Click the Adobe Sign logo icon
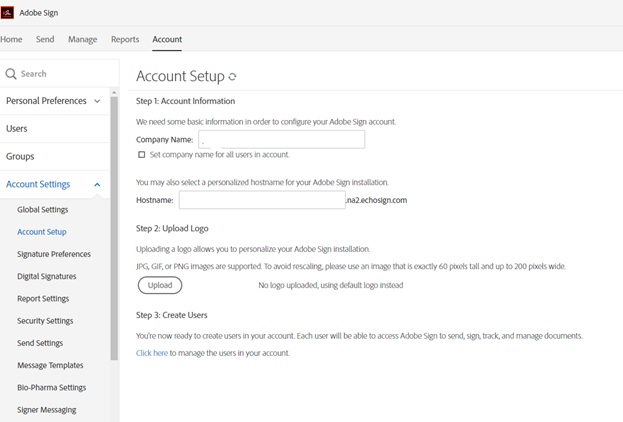Viewport: 623px width, 422px height. pyautogui.click(x=7, y=14)
